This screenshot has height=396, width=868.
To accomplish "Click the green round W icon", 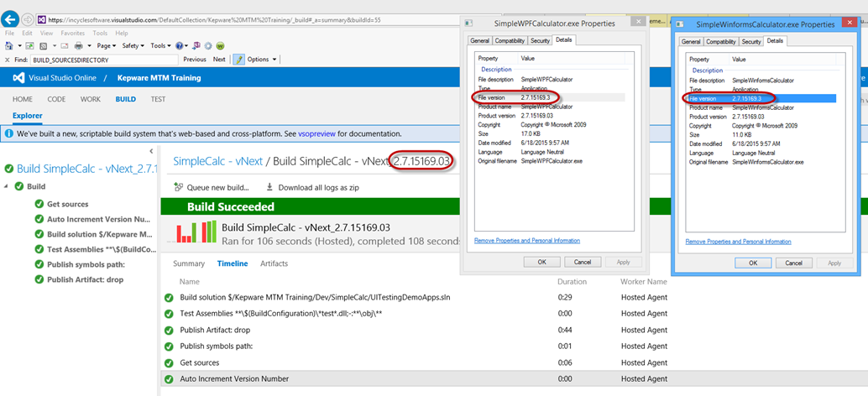I will [220, 46].
